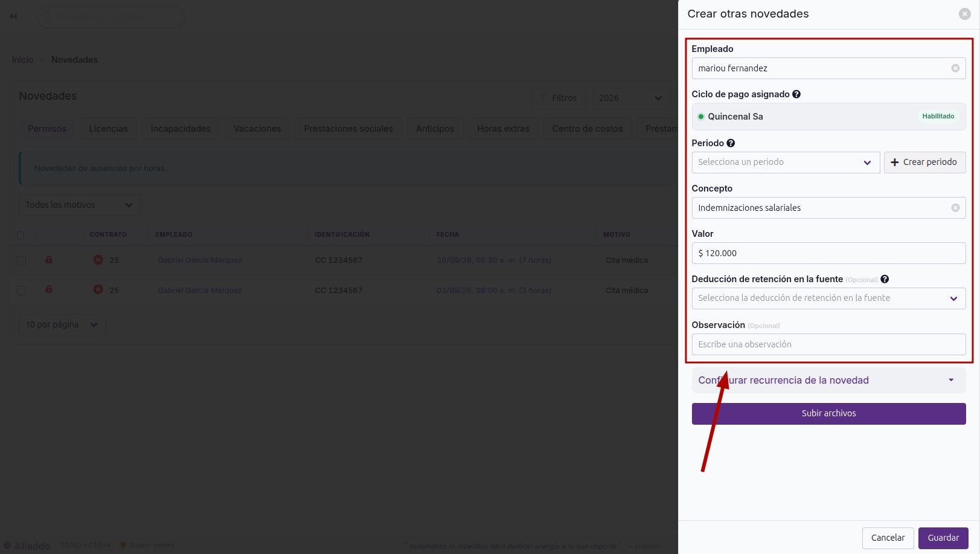This screenshot has height=554, width=980.
Task: Switch to the Permisos tab
Action: [x=47, y=129]
